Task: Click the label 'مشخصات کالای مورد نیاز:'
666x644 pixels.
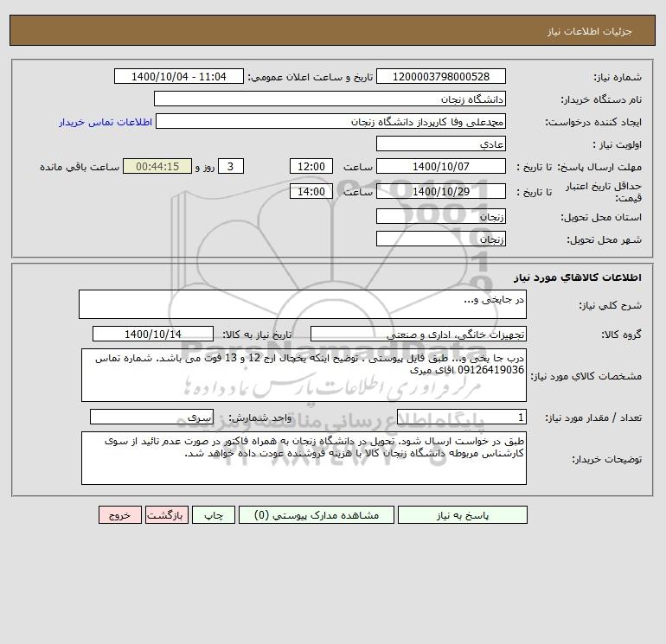Action: [586, 376]
